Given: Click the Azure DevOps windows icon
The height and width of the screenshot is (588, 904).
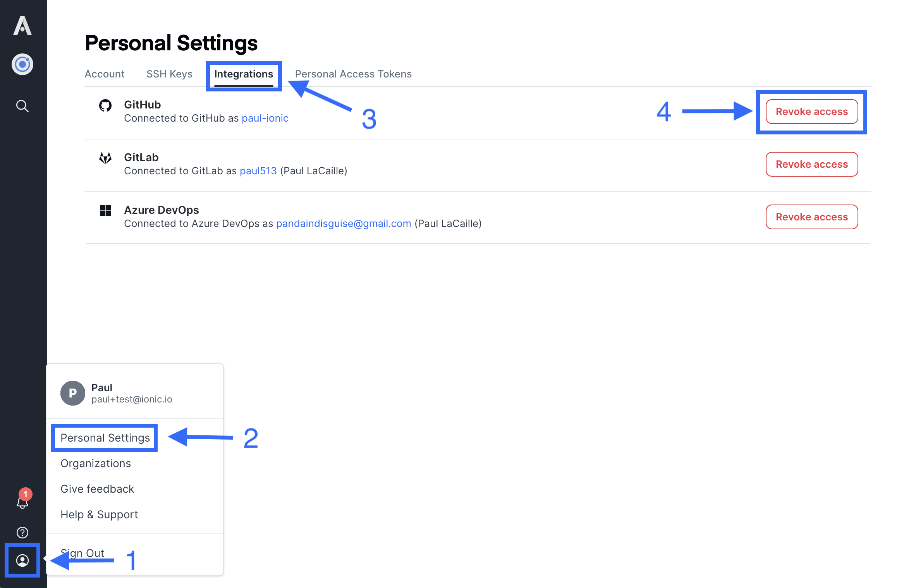Looking at the screenshot, I should click(105, 211).
